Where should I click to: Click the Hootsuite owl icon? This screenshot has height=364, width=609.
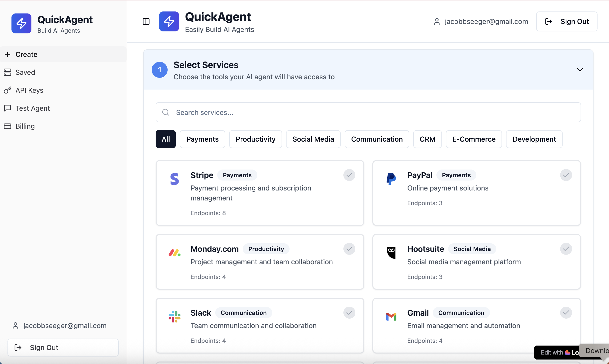[x=391, y=253]
